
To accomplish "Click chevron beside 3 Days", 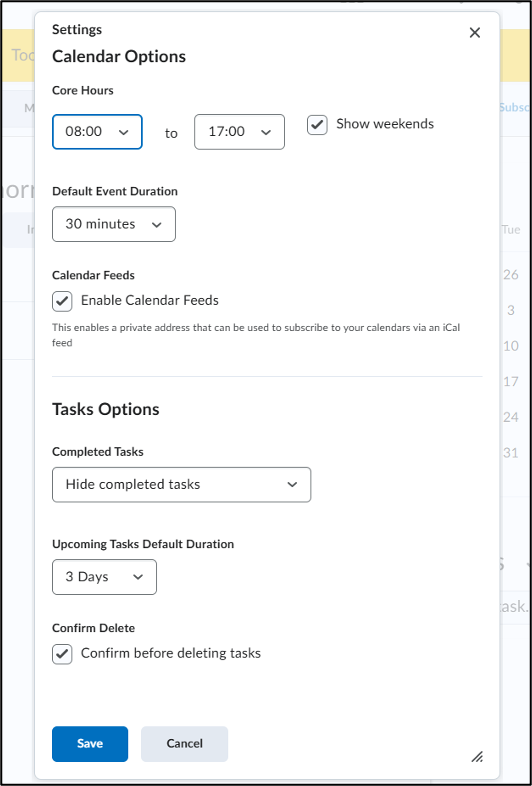I will point(138,577).
